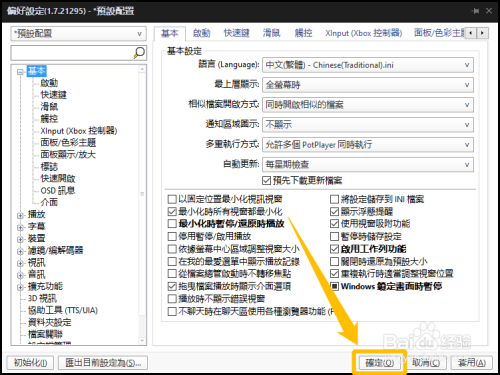The image size is (500, 375).
Task: Enable 將設定儲存到 INI 檔案
Action: (x=334, y=199)
